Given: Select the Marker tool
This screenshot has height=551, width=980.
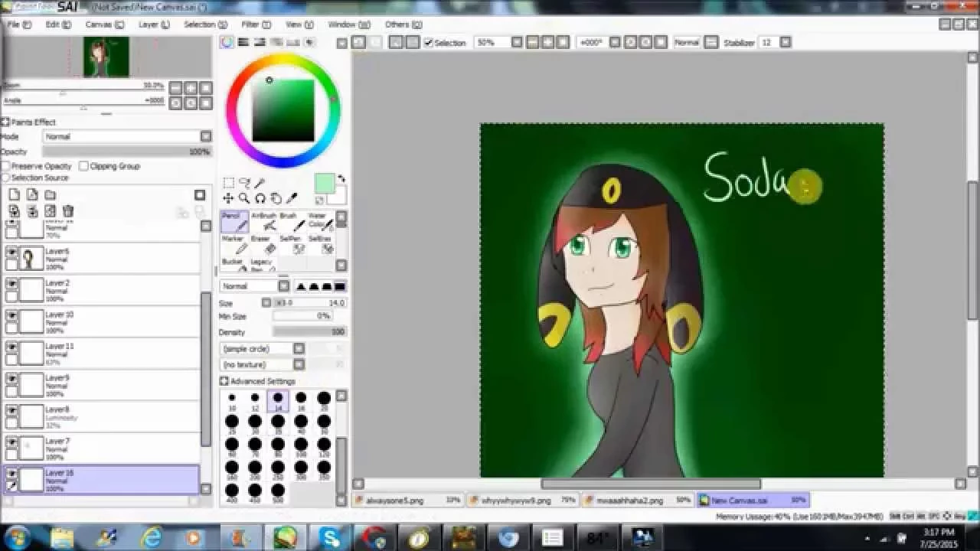Looking at the screenshot, I should point(234,244).
